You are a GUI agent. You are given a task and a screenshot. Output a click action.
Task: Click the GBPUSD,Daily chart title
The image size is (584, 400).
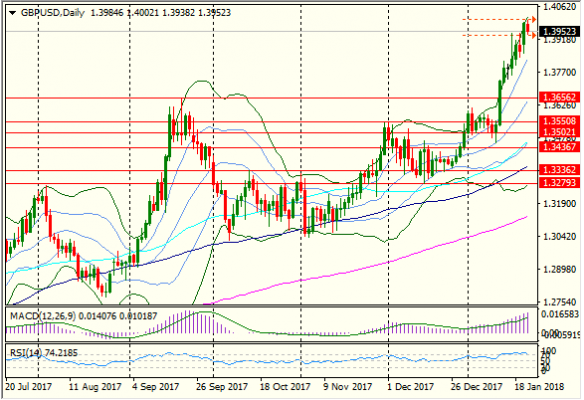point(52,13)
